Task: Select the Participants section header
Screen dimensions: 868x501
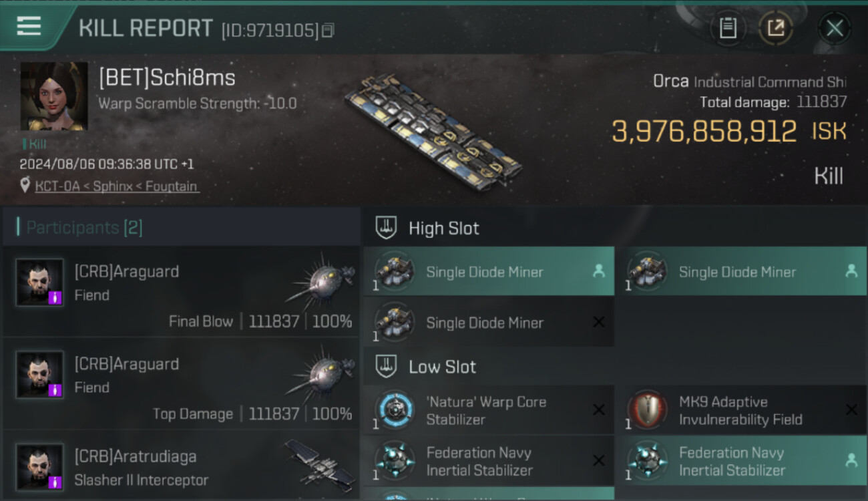Action: coord(85,228)
